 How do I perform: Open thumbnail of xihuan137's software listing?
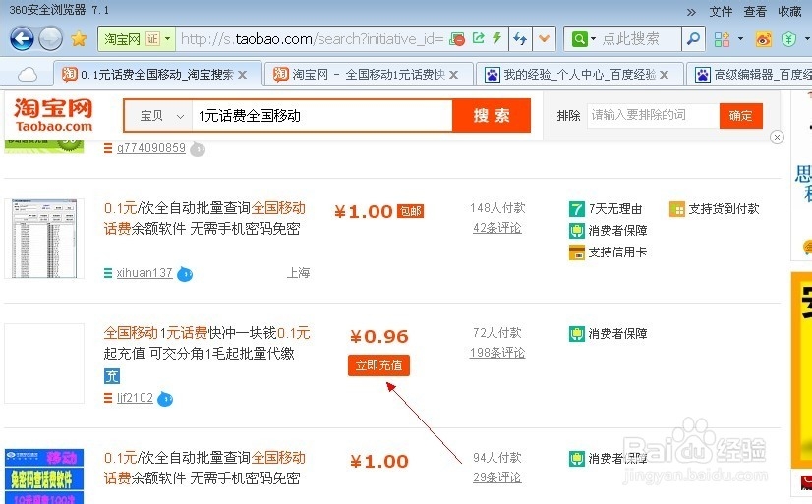pos(44,239)
